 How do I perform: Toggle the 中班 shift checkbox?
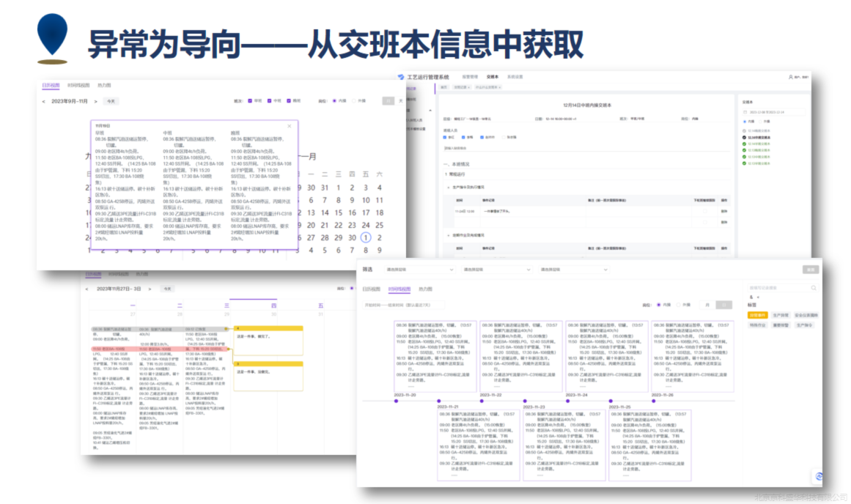point(269,101)
